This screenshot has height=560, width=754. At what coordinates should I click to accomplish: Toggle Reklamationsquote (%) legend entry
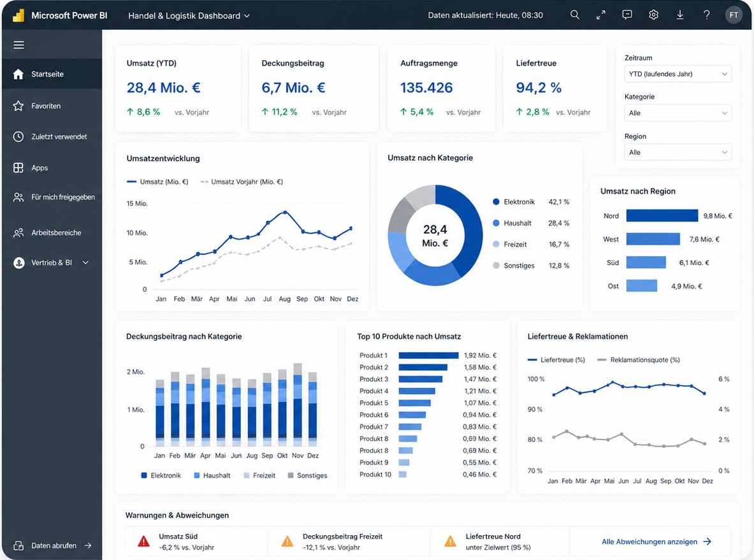pos(639,359)
